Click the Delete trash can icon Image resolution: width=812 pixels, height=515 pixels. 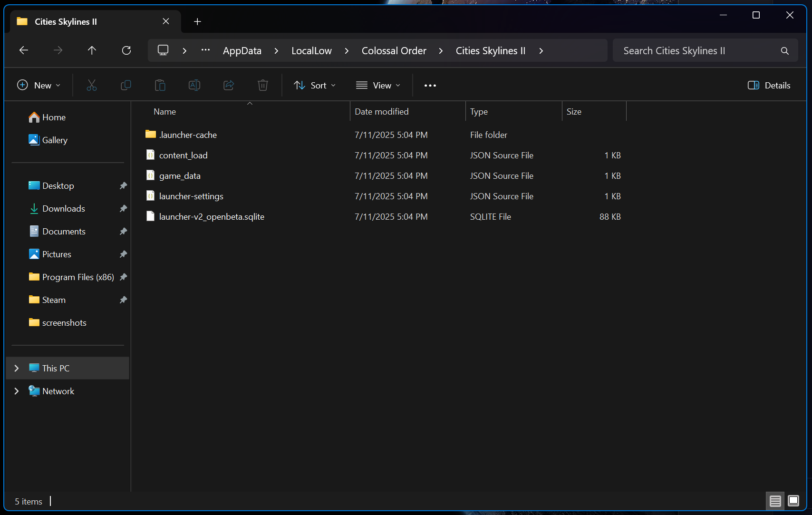[263, 86]
